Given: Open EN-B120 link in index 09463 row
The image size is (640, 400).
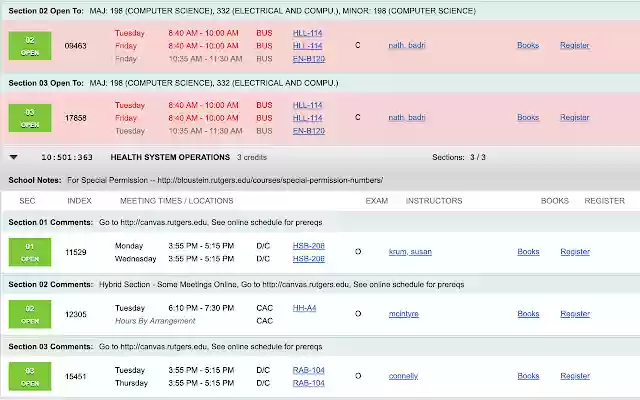Looking at the screenshot, I should [x=309, y=59].
